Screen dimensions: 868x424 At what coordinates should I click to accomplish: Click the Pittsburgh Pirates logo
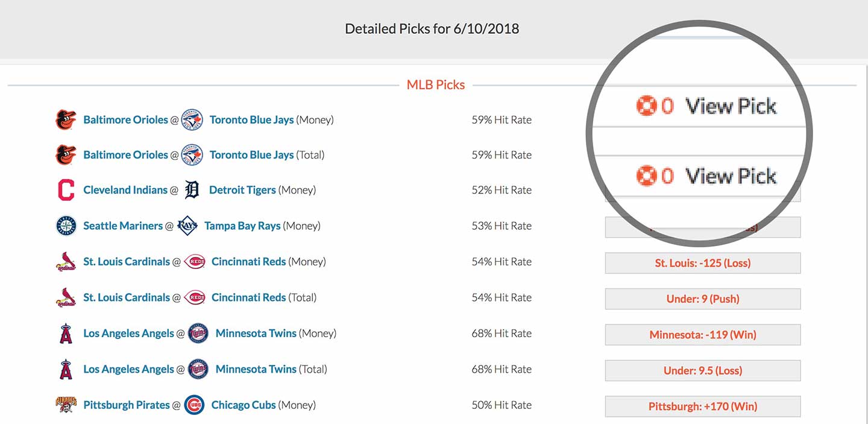[66, 405]
